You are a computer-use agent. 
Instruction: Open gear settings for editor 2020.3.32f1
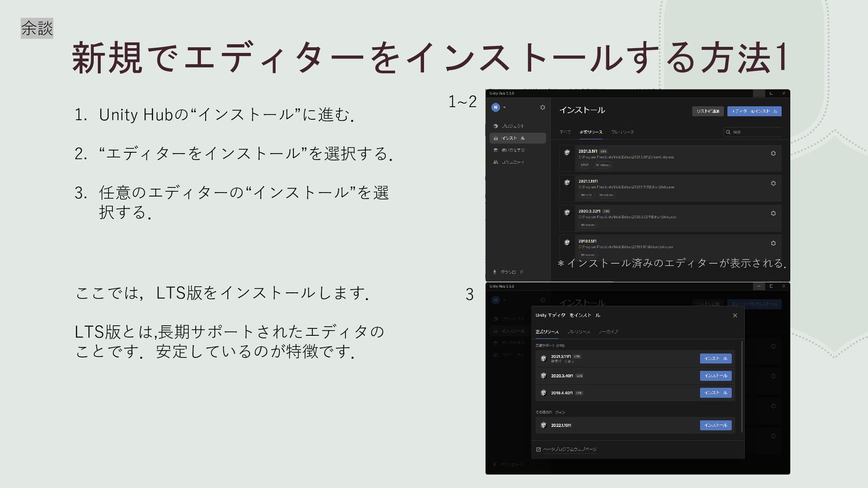pos(773,213)
